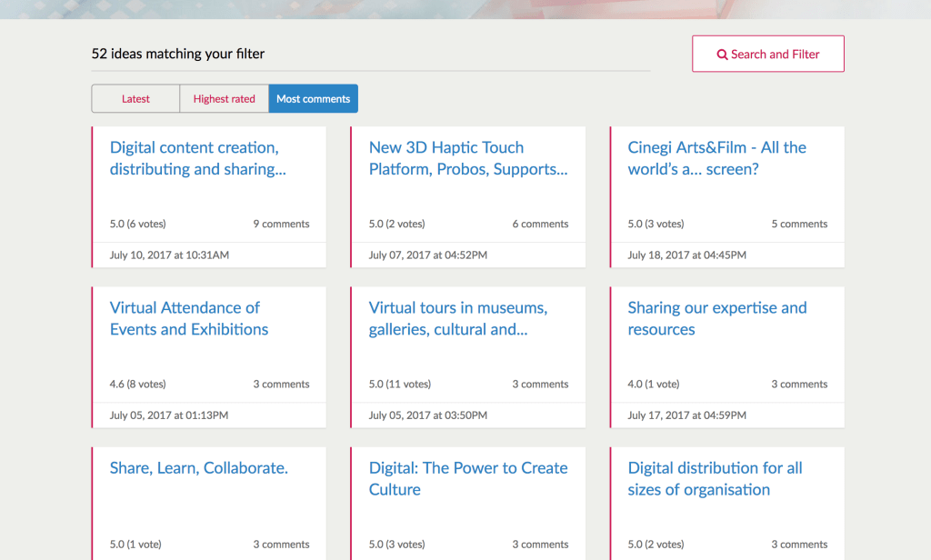Click '52 ideas matching your filter' heading
This screenshot has height=560, width=931.
(177, 54)
